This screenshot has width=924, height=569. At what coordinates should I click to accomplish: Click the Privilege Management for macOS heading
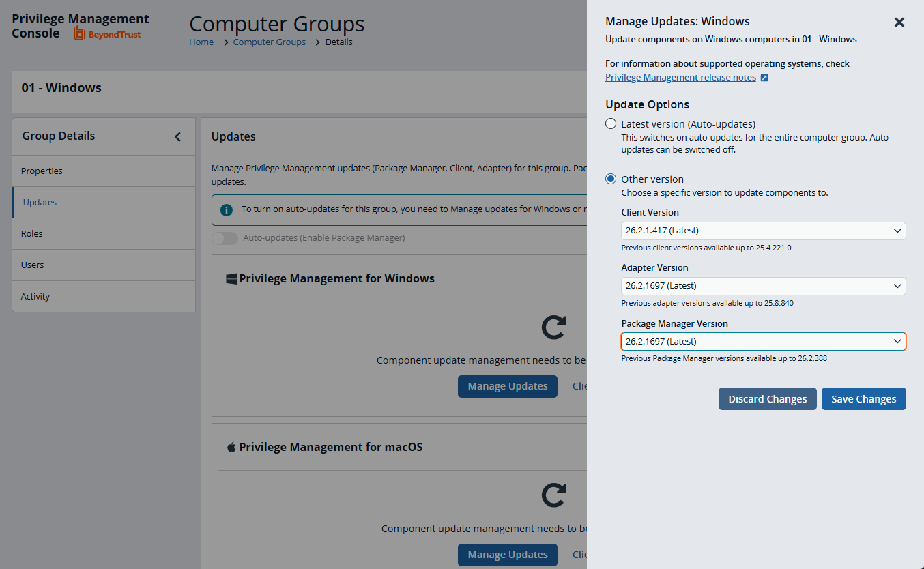(330, 447)
